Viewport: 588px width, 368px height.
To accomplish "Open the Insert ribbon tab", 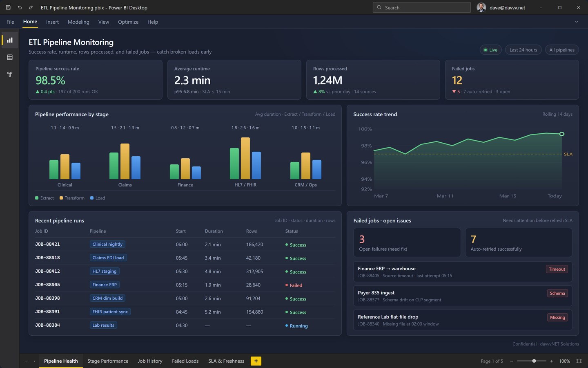I will pos(52,22).
